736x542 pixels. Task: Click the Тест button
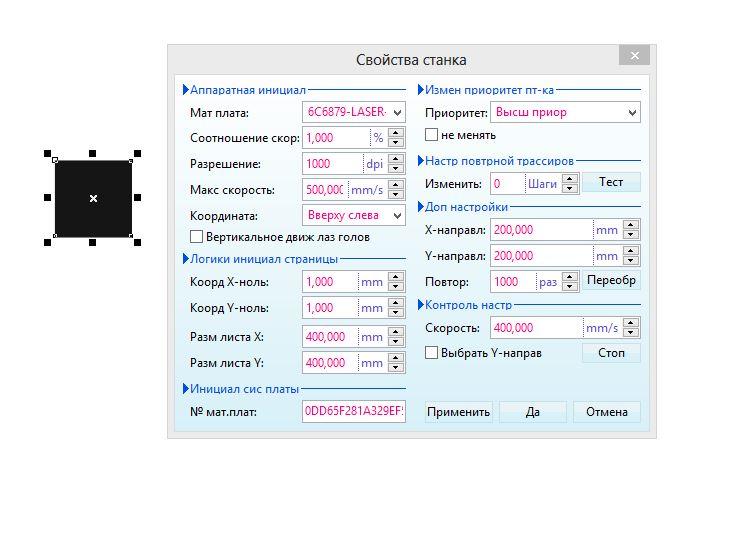(x=611, y=182)
